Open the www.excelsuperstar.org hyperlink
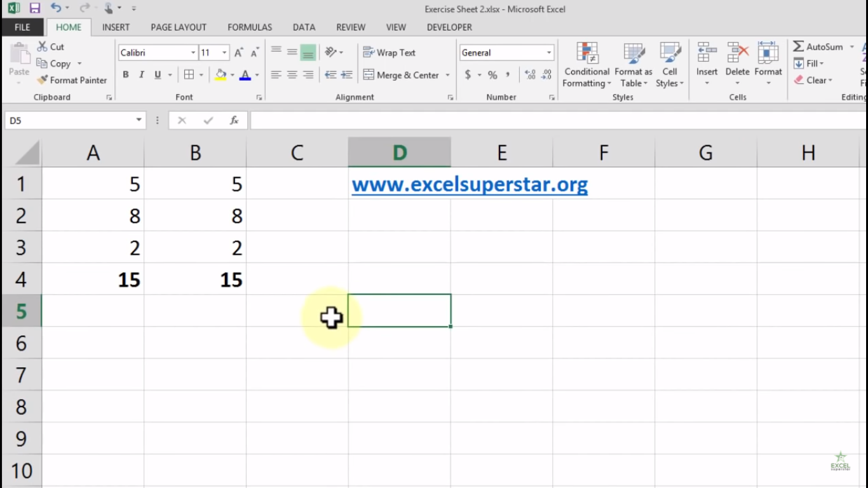The height and width of the screenshot is (488, 868). [x=470, y=184]
